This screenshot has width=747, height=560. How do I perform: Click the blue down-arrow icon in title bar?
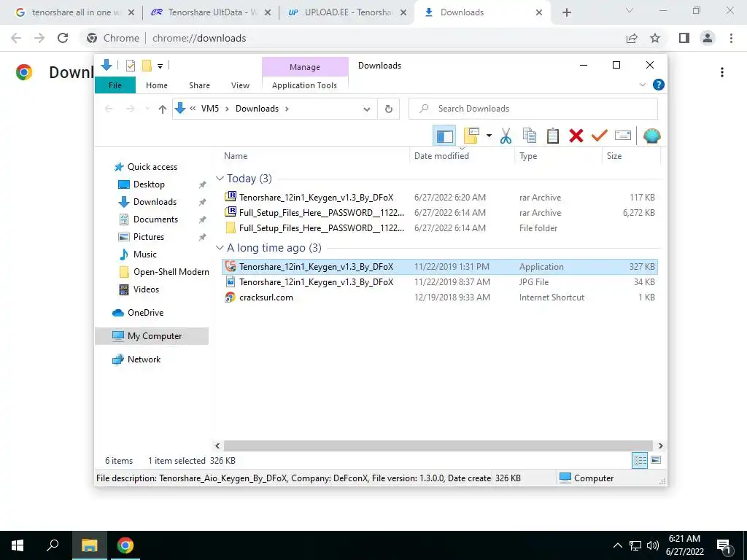pos(107,65)
